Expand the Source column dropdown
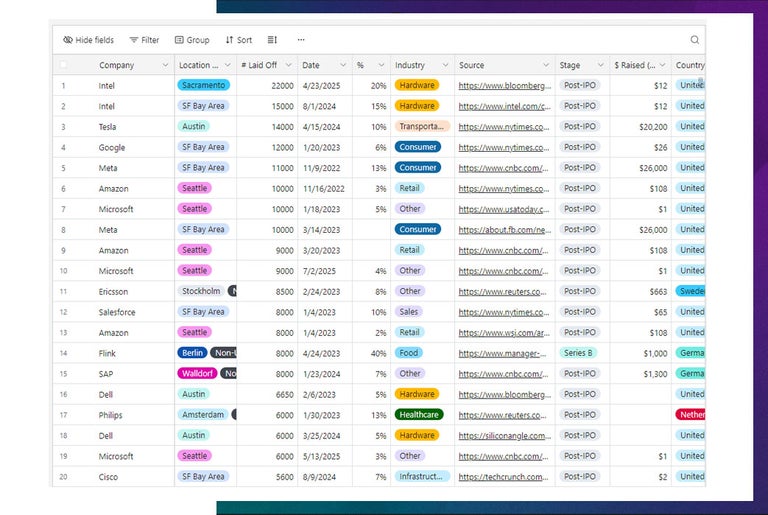The width and height of the screenshot is (768, 515). pyautogui.click(x=546, y=65)
